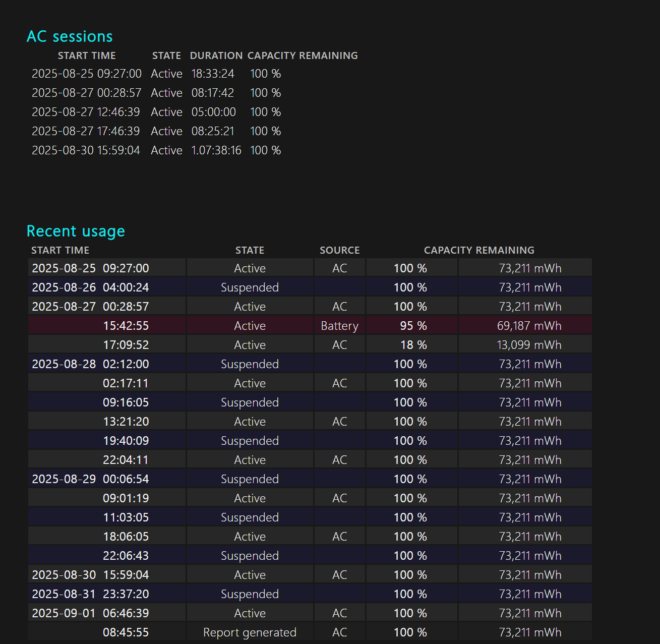
Task: Select the SOURCE column header
Action: coord(339,250)
